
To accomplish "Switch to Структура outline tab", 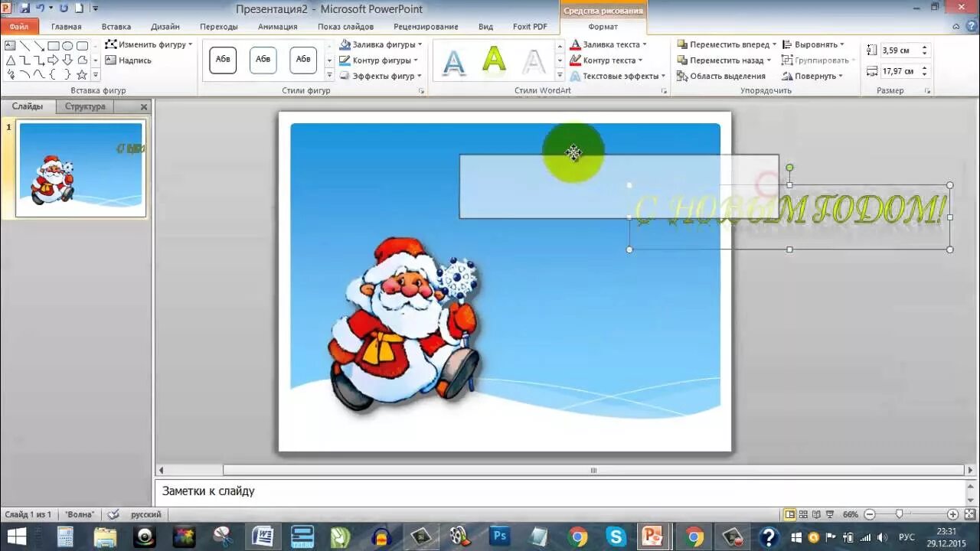I will point(85,106).
